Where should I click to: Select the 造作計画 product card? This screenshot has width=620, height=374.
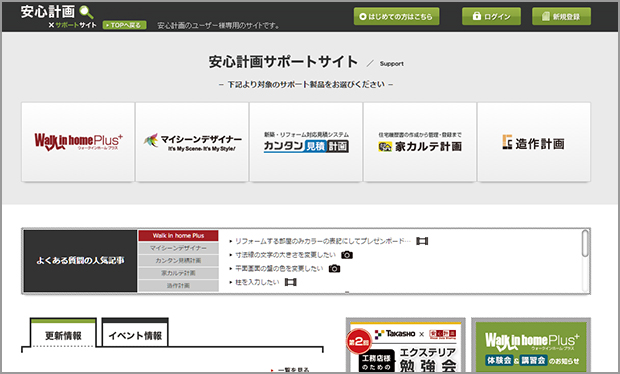534,142
